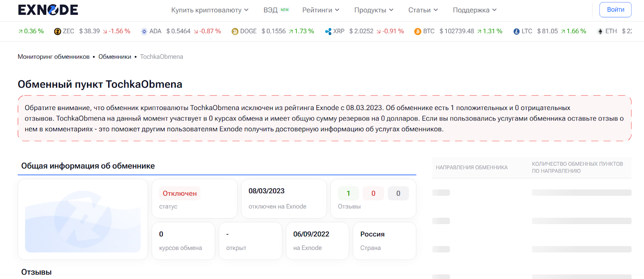Click the курсов обмена card

tap(183, 241)
